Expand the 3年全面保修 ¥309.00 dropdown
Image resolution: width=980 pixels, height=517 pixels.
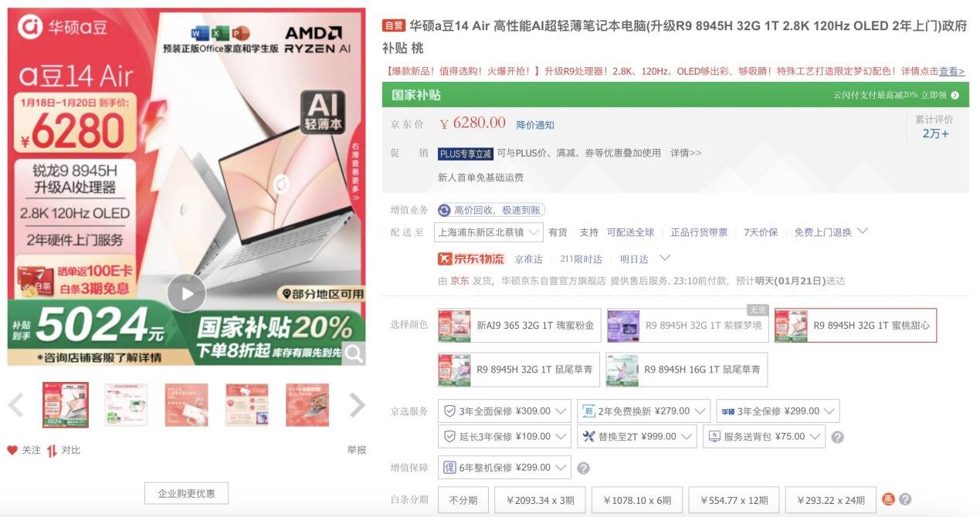point(561,411)
